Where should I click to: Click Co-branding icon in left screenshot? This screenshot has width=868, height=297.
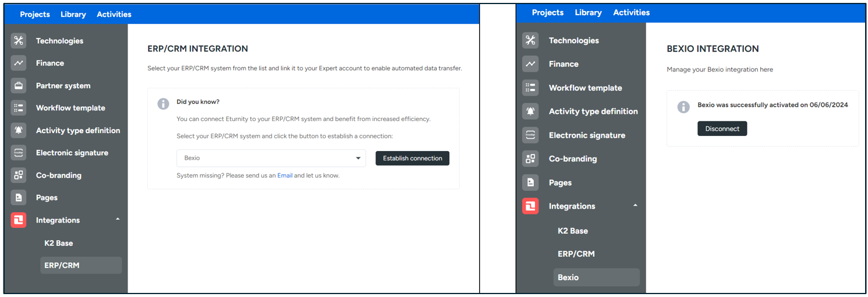click(x=19, y=175)
